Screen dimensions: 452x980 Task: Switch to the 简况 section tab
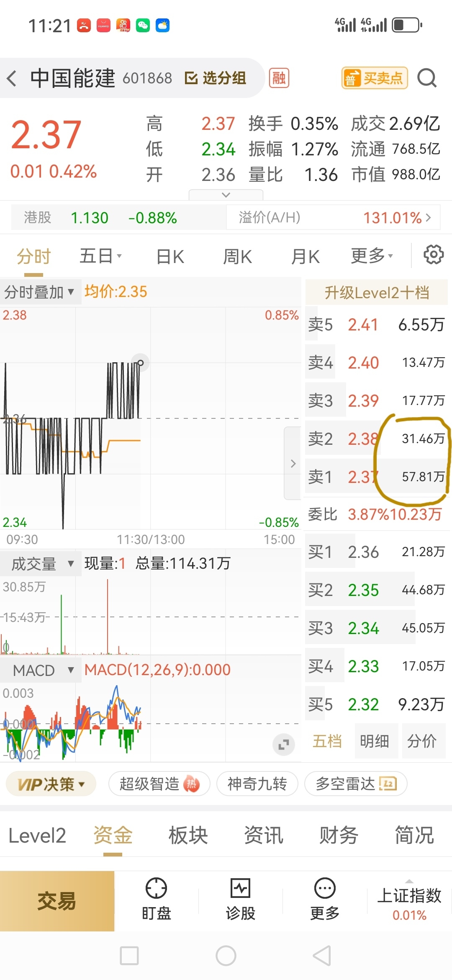[414, 836]
